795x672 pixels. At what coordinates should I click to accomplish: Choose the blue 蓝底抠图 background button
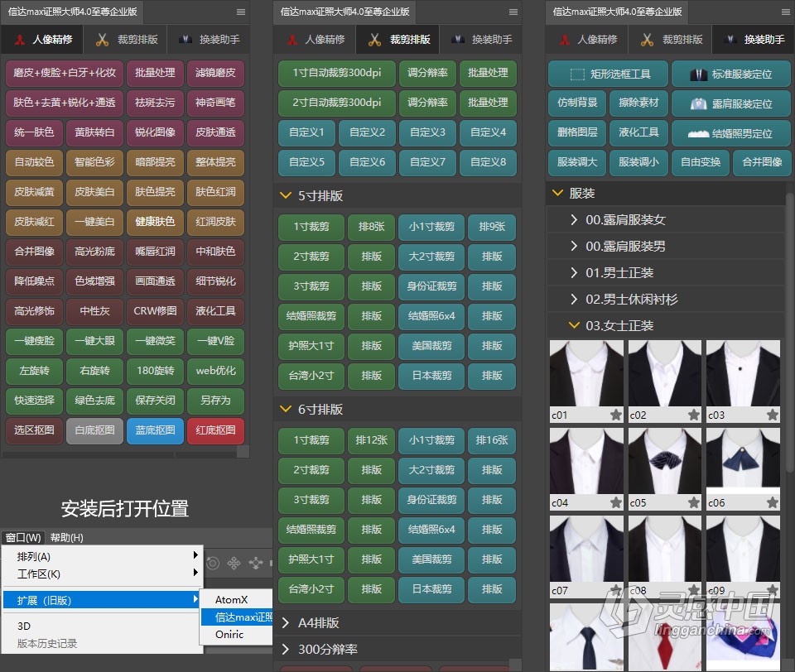tap(155, 431)
